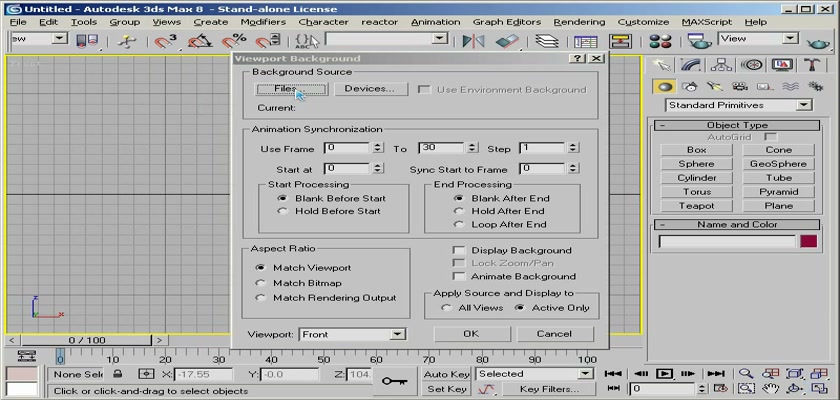
Task: Open the Graph Editors menu
Action: pos(506,22)
